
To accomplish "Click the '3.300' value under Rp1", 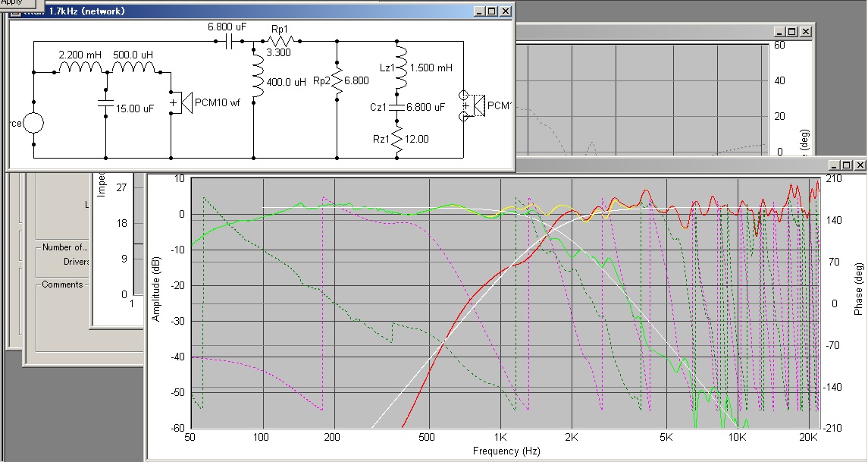I will (x=278, y=52).
